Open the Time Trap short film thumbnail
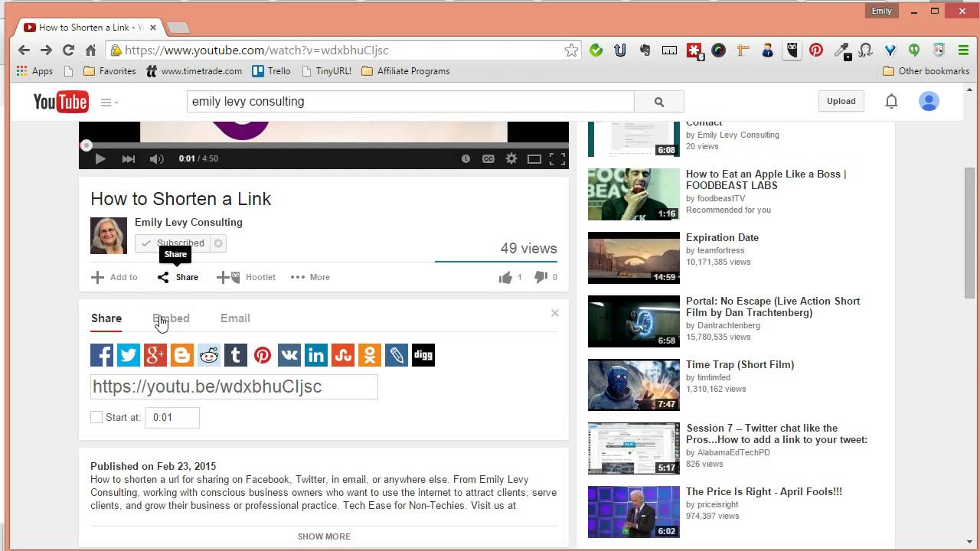The image size is (980, 551). (x=633, y=385)
